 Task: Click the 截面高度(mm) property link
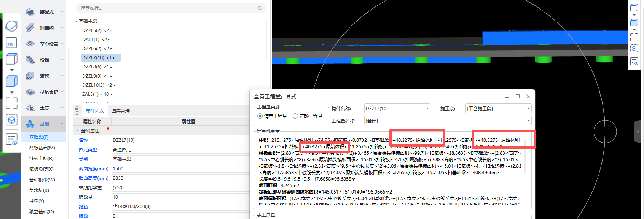(x=94, y=178)
